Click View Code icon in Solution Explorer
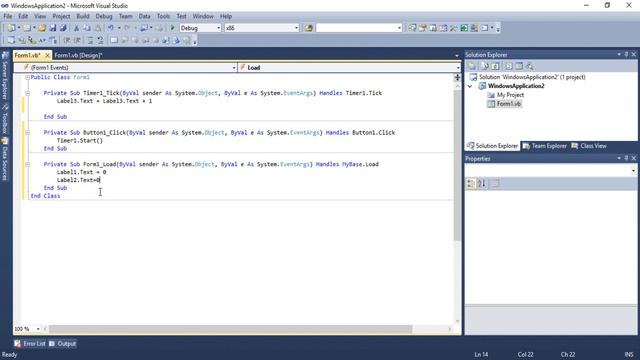The image size is (640, 360). [x=508, y=66]
